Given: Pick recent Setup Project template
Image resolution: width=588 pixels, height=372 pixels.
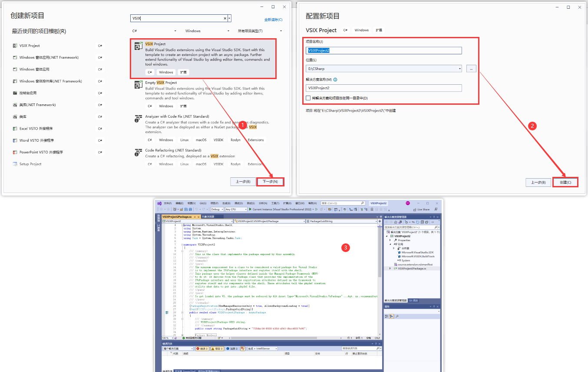Looking at the screenshot, I should [59, 164].
